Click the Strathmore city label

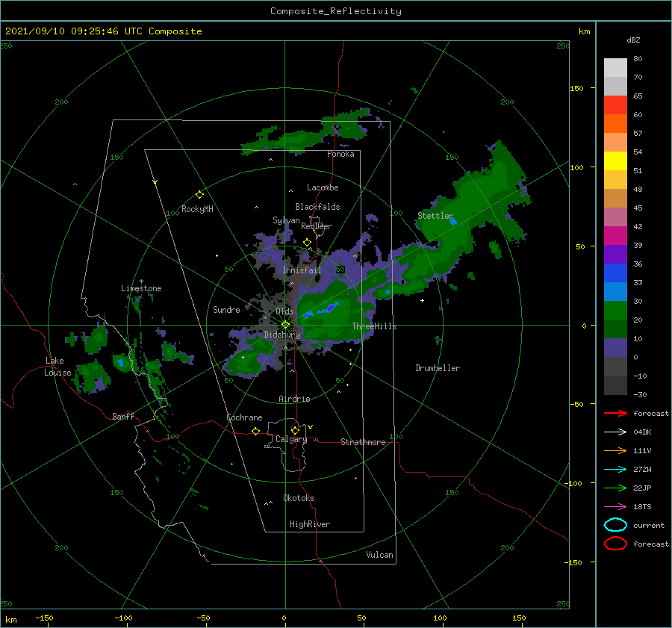(363, 442)
